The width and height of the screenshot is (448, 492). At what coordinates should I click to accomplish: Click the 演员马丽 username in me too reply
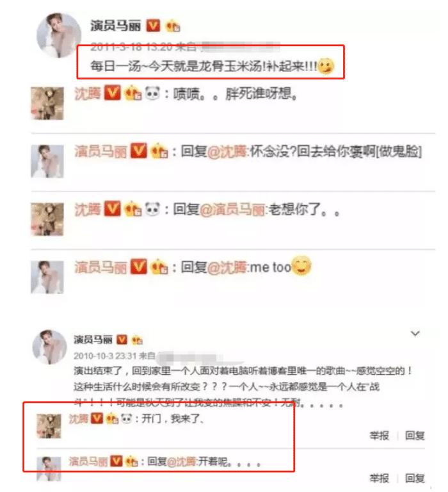(100, 267)
